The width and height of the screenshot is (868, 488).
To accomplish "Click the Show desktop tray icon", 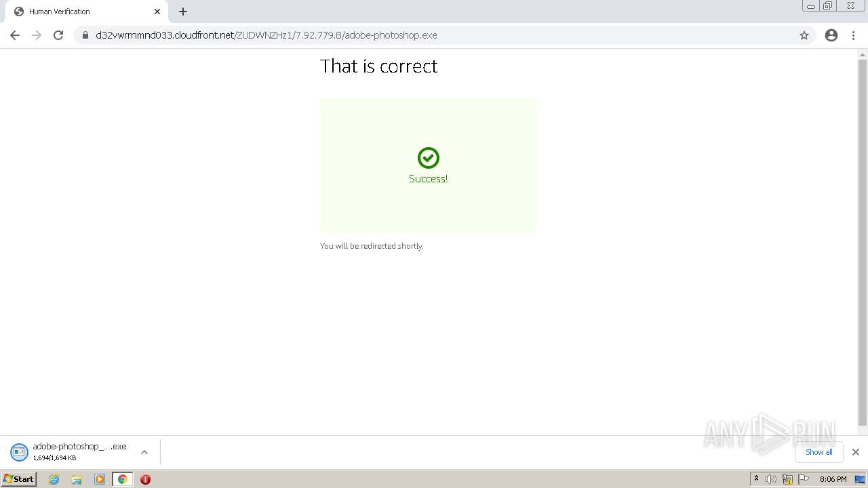I will tap(860, 479).
